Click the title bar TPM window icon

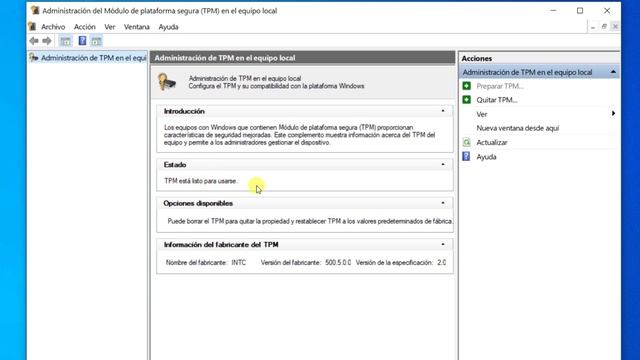pyautogui.click(x=35, y=10)
